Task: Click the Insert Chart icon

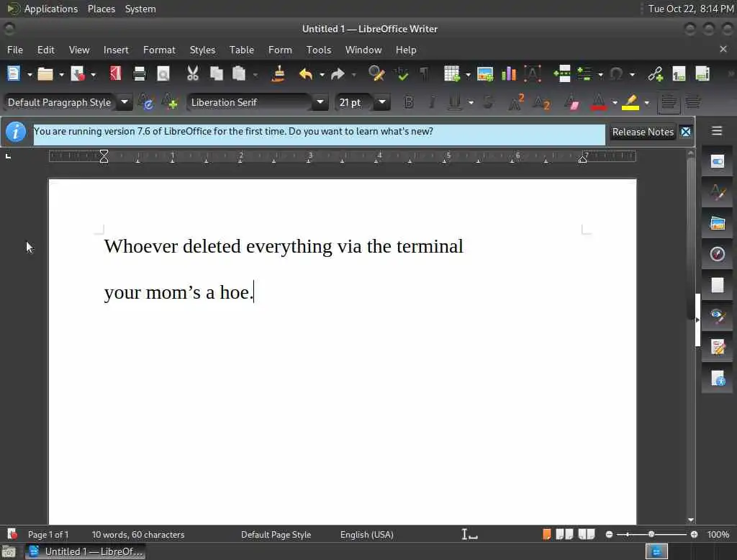Action: (509, 74)
